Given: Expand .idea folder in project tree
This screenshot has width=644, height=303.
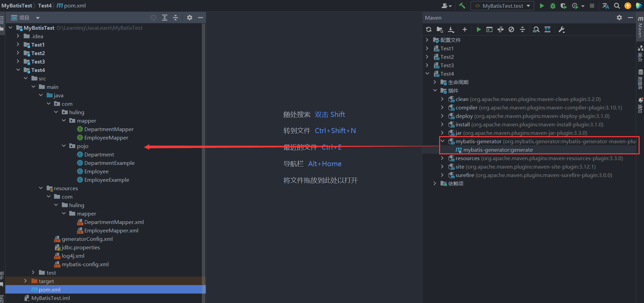Looking at the screenshot, I should pos(18,36).
